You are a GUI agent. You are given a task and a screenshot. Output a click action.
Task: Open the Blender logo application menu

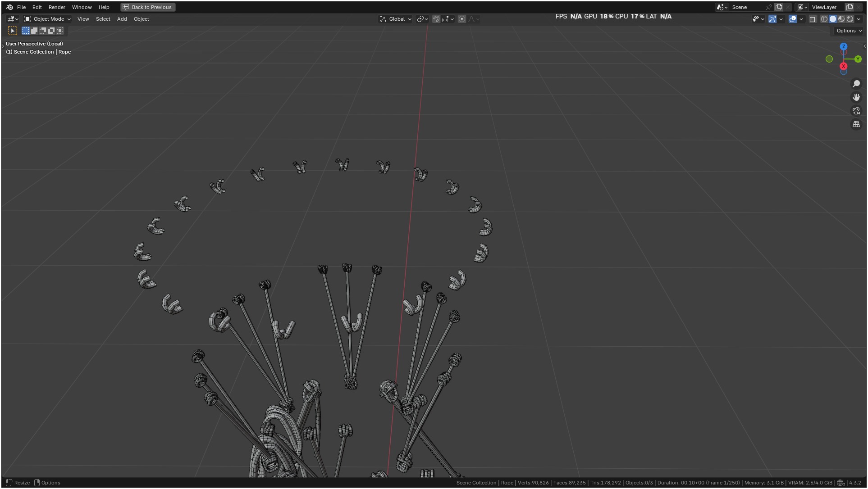click(x=9, y=7)
